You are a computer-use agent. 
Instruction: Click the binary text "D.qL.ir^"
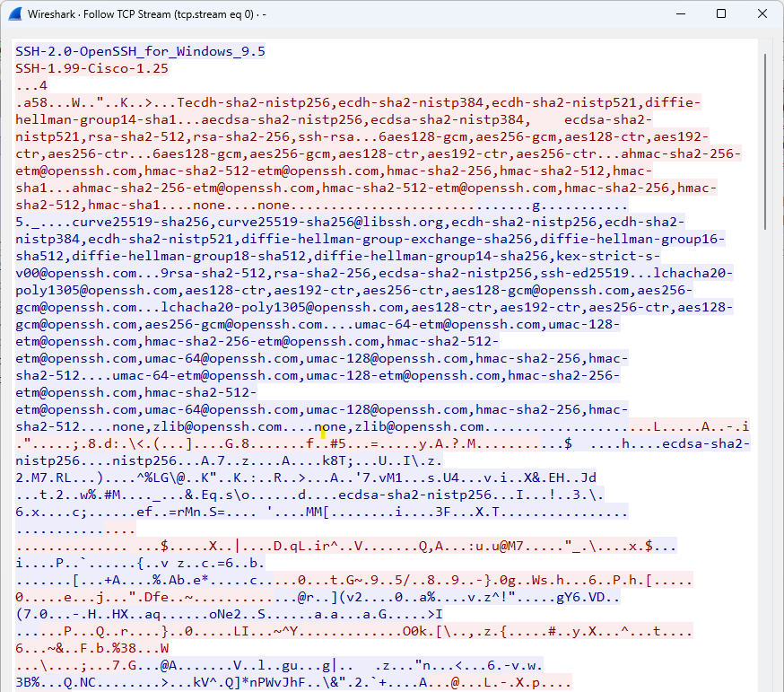tap(306, 546)
